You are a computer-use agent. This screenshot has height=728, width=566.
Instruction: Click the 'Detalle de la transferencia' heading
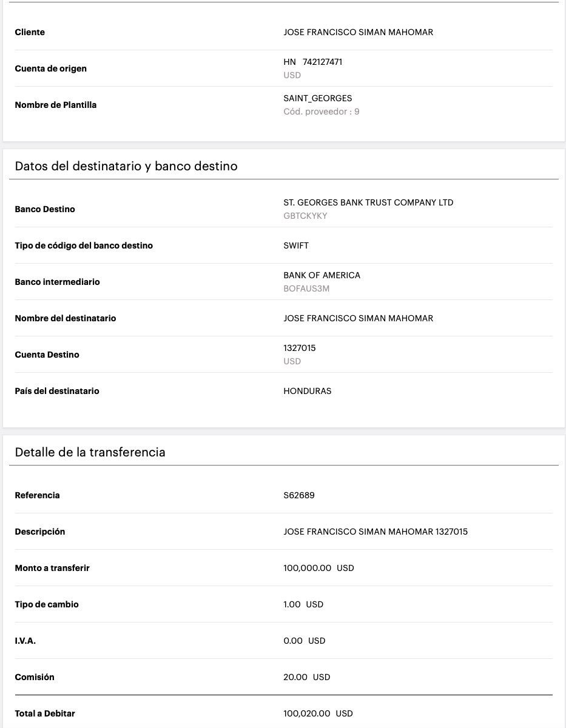(90, 452)
